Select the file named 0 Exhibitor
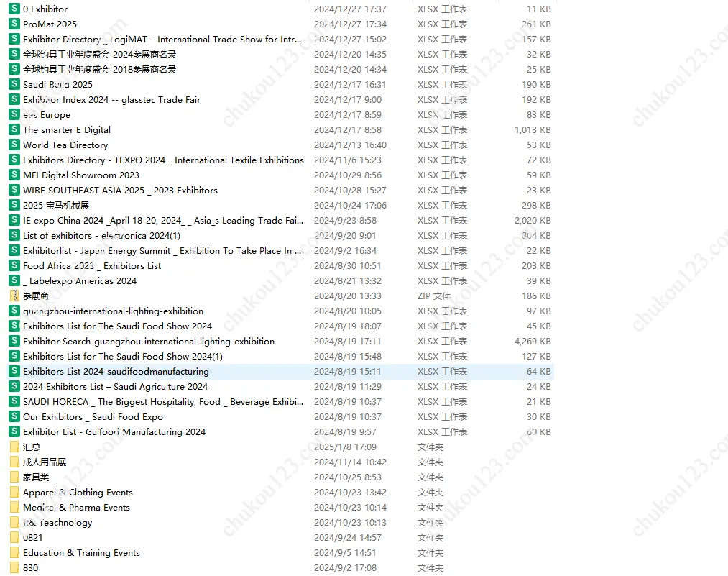This screenshot has width=728, height=576. point(45,9)
